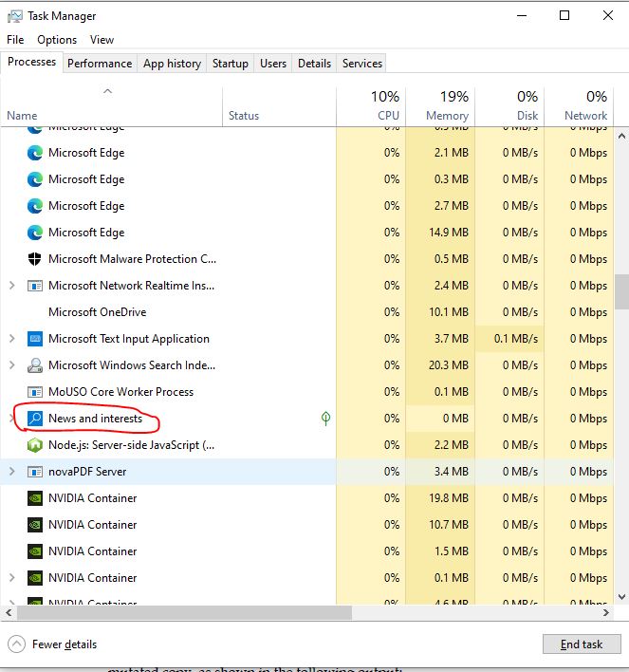The height and width of the screenshot is (672, 629).
Task: Click the horizontal scrollbar right arrow
Action: 605,613
